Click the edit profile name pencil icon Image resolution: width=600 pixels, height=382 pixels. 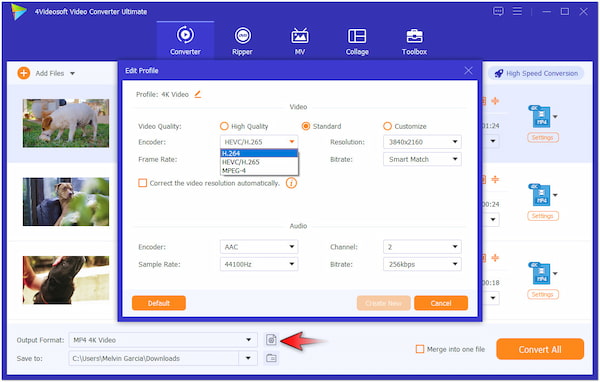(197, 94)
